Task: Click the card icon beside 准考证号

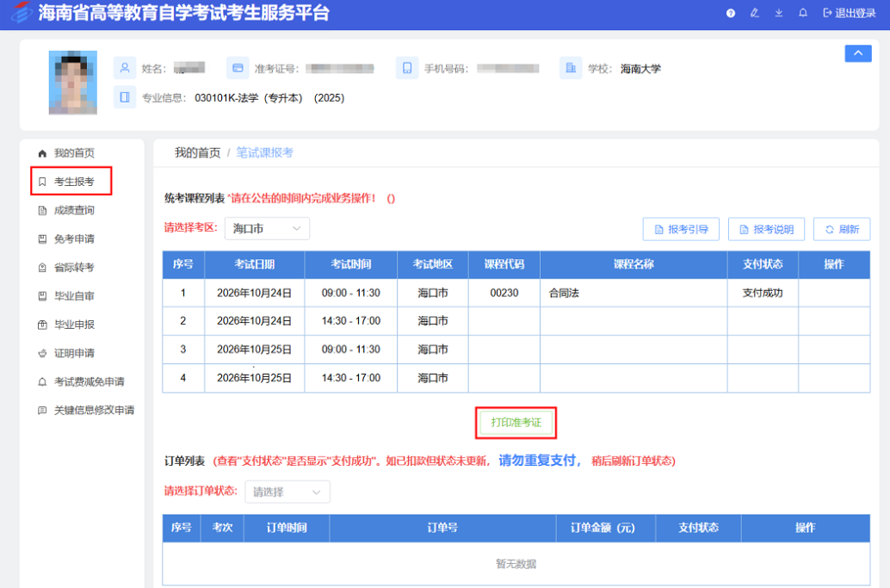Action: click(x=238, y=68)
